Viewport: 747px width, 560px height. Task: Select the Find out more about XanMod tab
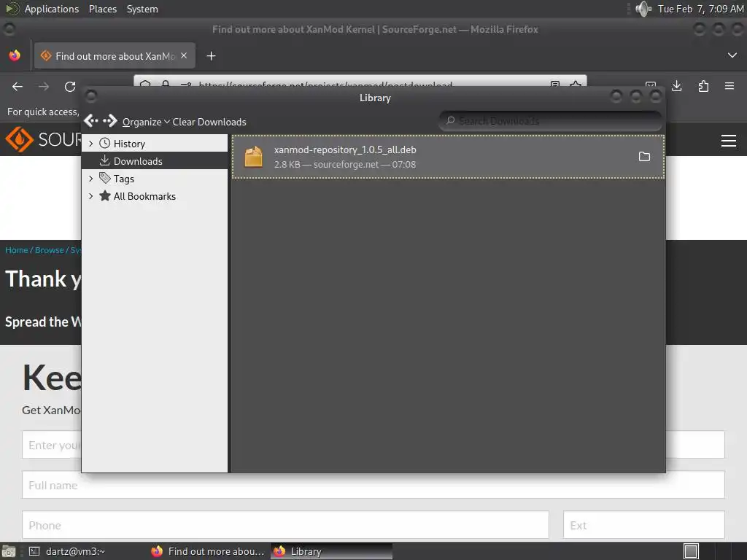click(x=115, y=55)
